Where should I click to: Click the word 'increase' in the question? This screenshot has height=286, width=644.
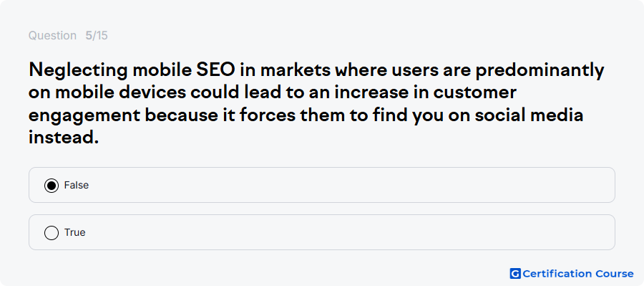372,93
